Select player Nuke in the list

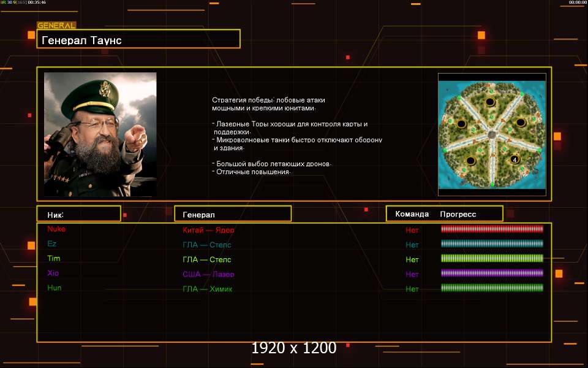(x=56, y=229)
